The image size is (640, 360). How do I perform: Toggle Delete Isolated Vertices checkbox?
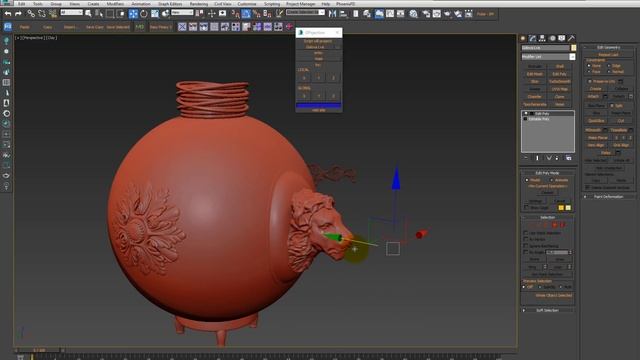click(588, 187)
